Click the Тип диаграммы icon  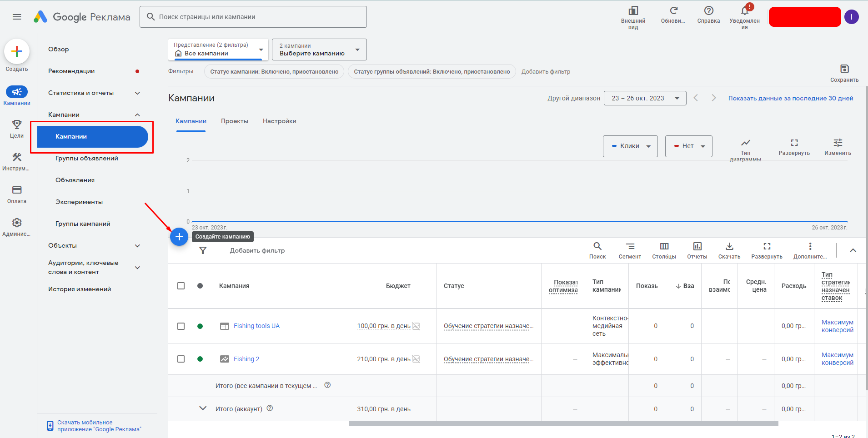tap(746, 143)
